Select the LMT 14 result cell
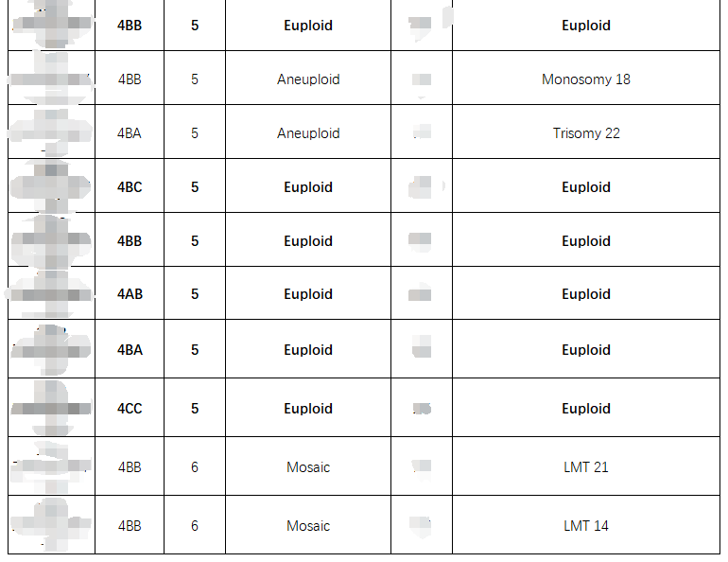The width and height of the screenshot is (728, 562). [586, 525]
